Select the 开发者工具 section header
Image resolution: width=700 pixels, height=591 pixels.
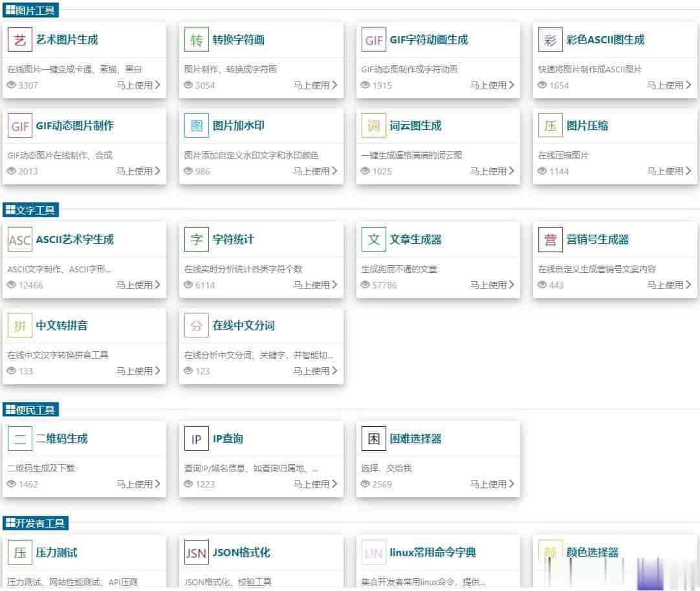pos(35,524)
